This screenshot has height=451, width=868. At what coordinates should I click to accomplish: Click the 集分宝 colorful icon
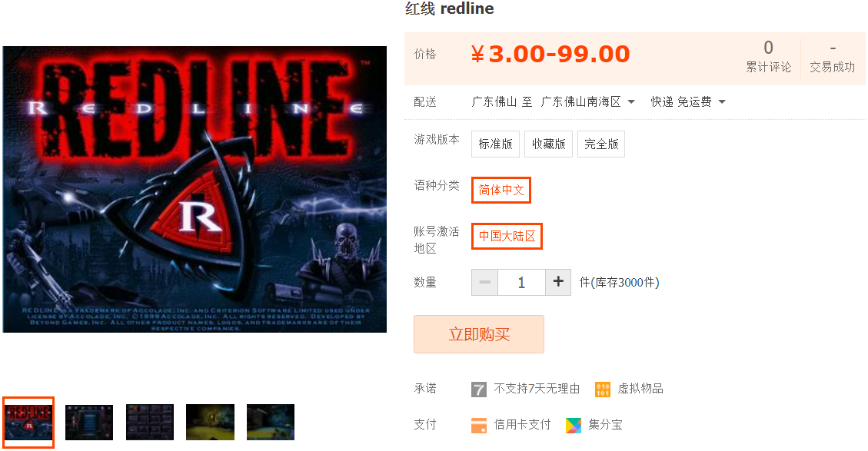(574, 426)
